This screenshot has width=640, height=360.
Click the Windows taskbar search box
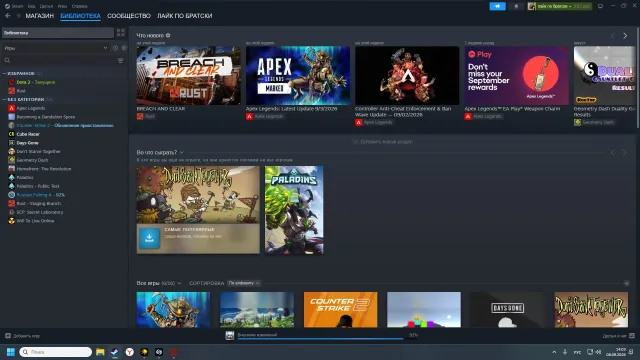[56, 352]
